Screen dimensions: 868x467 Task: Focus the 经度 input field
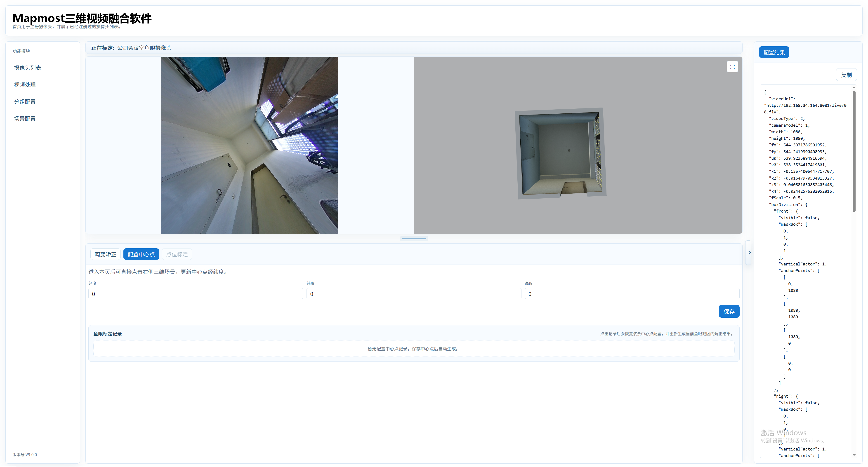[196, 294]
